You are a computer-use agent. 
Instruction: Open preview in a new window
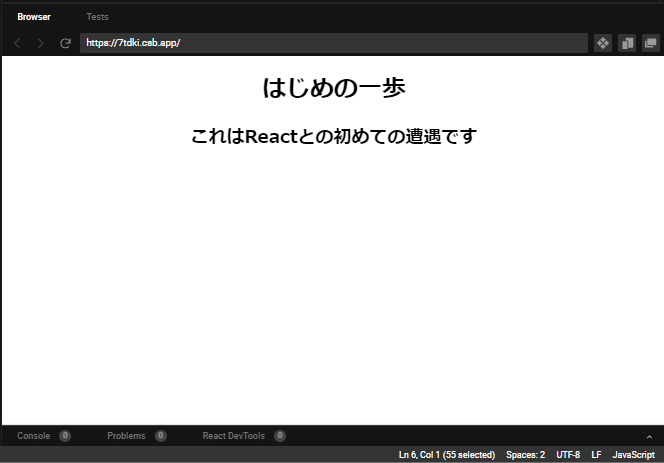point(651,43)
